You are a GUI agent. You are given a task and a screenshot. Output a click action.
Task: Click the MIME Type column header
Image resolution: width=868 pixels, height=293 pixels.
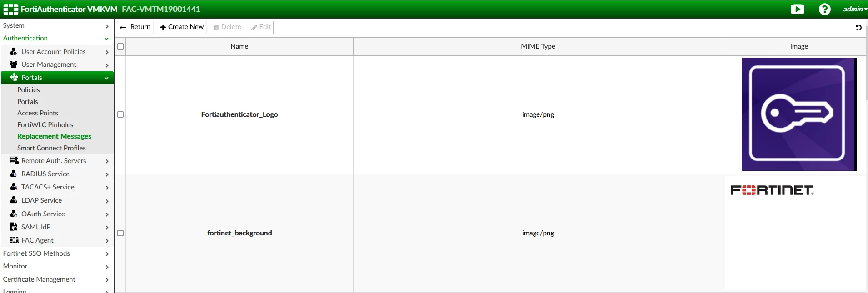[x=538, y=46]
